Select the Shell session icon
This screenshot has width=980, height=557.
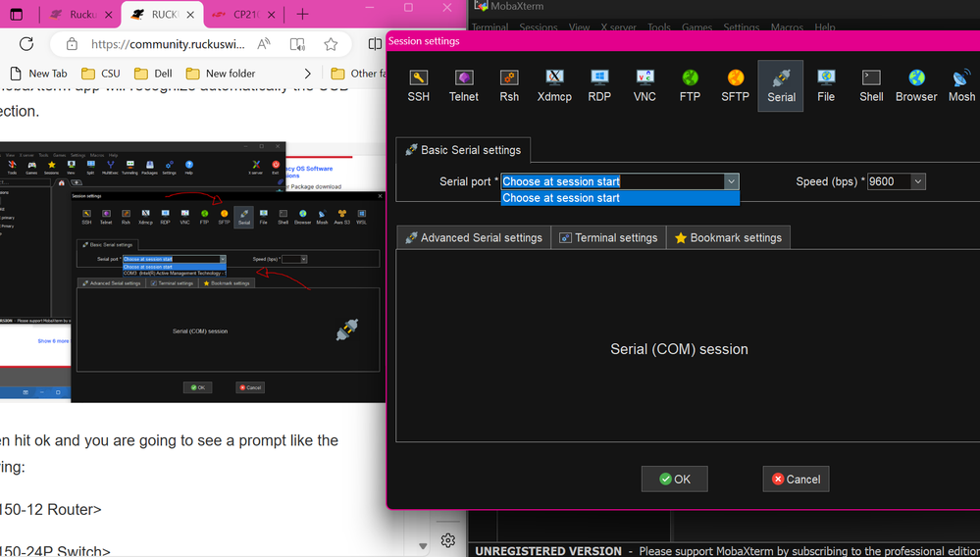[x=871, y=85]
